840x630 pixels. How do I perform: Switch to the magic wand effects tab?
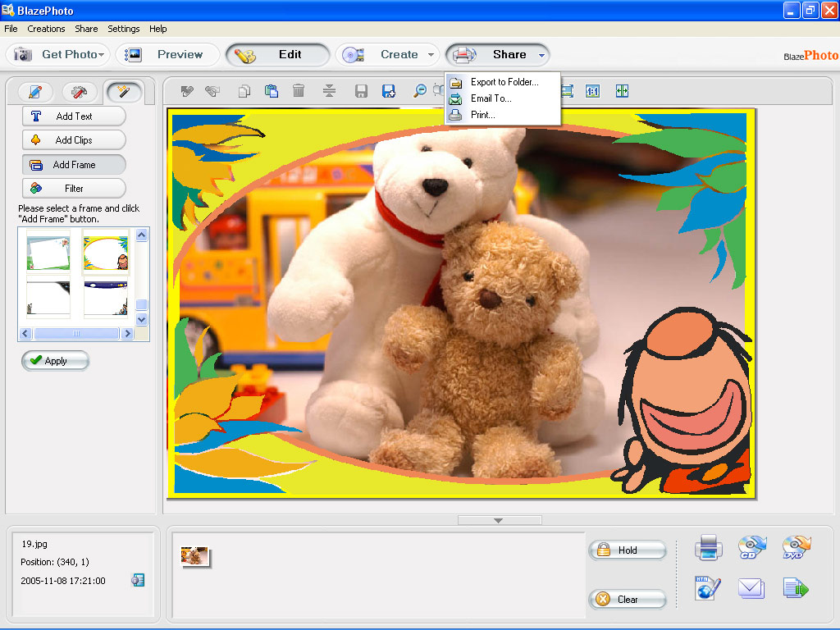coord(123,92)
